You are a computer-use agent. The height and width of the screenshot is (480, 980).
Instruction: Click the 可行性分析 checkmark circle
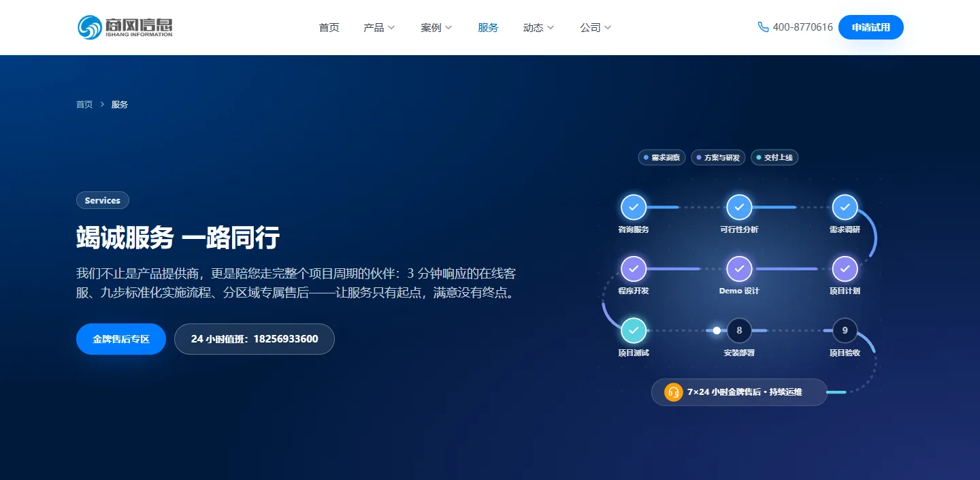(x=739, y=207)
